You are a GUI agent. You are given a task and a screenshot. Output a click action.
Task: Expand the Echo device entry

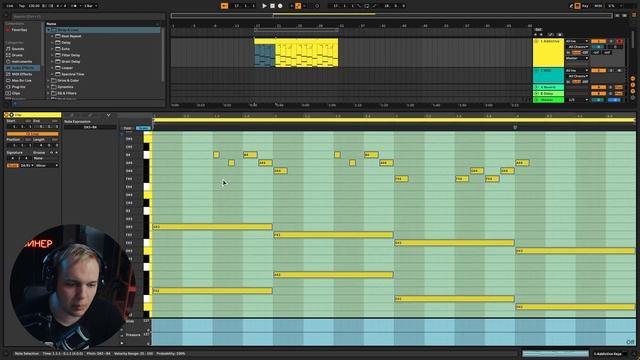click(x=52, y=49)
